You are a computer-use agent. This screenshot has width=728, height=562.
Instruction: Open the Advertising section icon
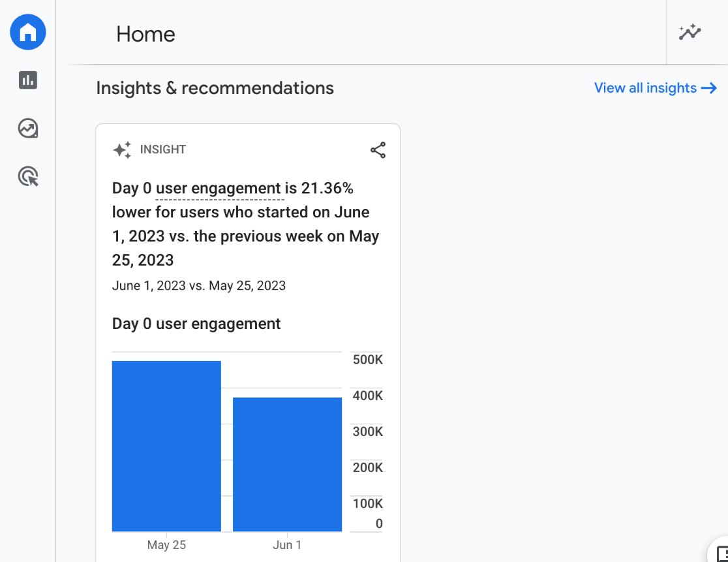click(27, 176)
